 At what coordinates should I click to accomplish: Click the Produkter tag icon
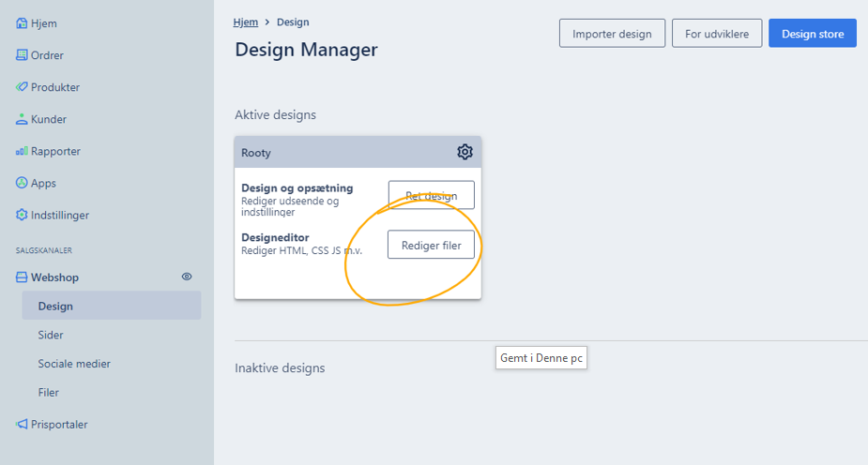click(22, 87)
